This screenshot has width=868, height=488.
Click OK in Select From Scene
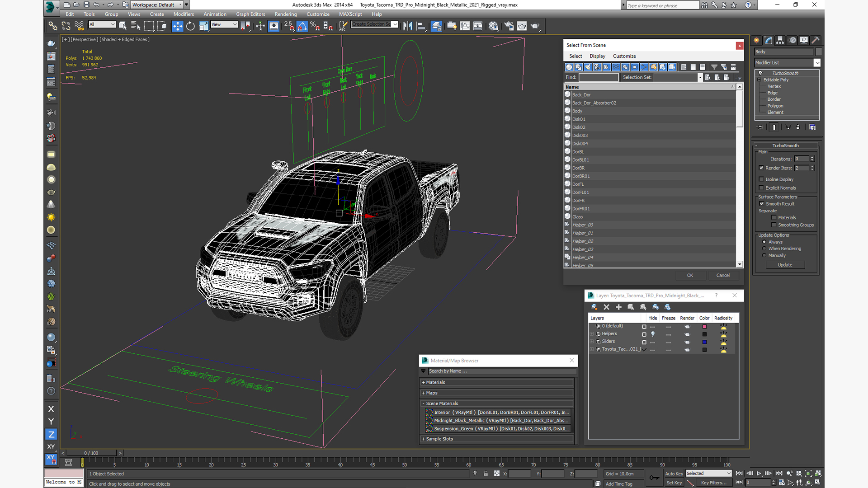coord(690,275)
